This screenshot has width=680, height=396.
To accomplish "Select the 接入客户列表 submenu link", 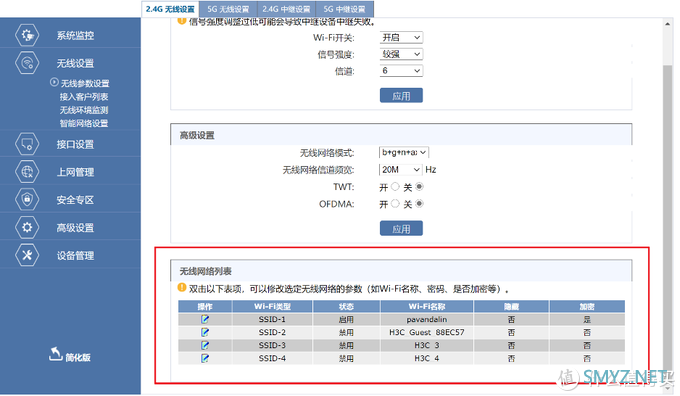I will pos(84,97).
